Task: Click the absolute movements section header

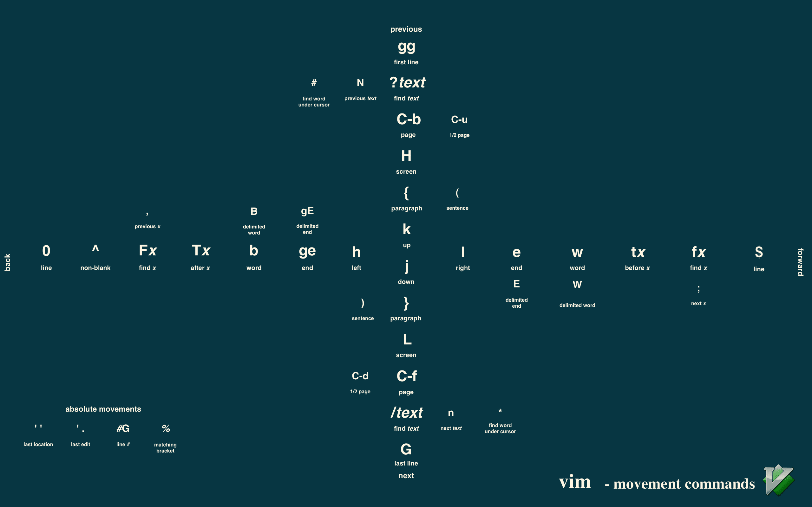Action: click(104, 409)
